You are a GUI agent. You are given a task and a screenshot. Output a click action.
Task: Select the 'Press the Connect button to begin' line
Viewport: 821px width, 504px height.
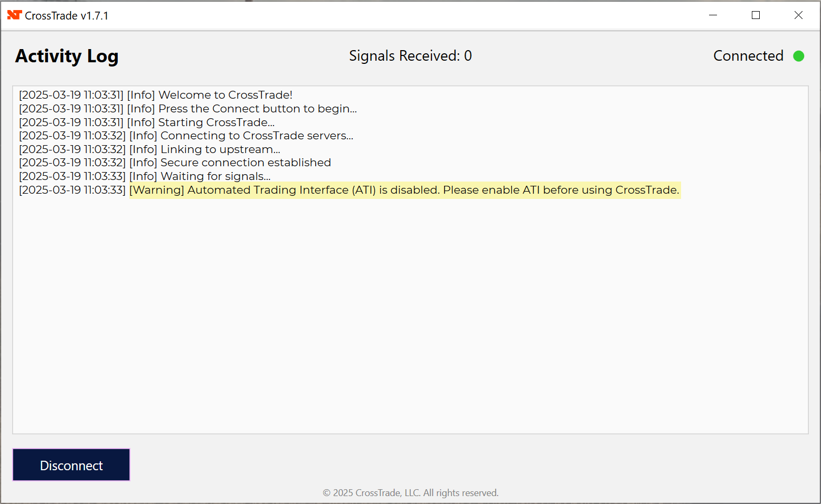(188, 109)
